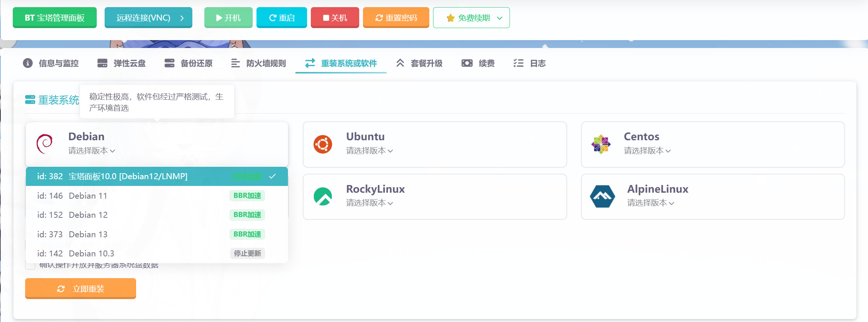Click the Debian swirl logo icon
Screen dimensions: 868x322
tap(45, 144)
